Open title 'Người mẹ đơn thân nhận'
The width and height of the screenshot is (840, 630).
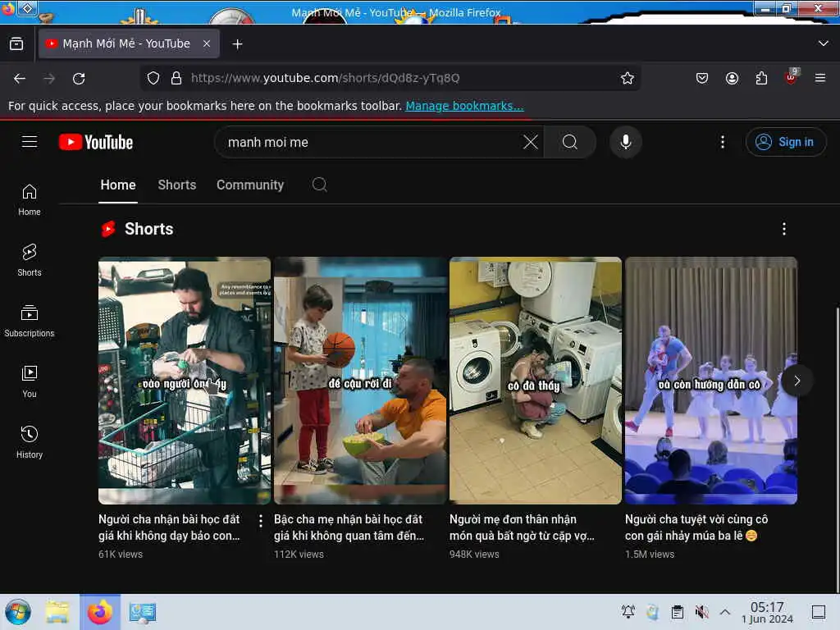(x=522, y=527)
